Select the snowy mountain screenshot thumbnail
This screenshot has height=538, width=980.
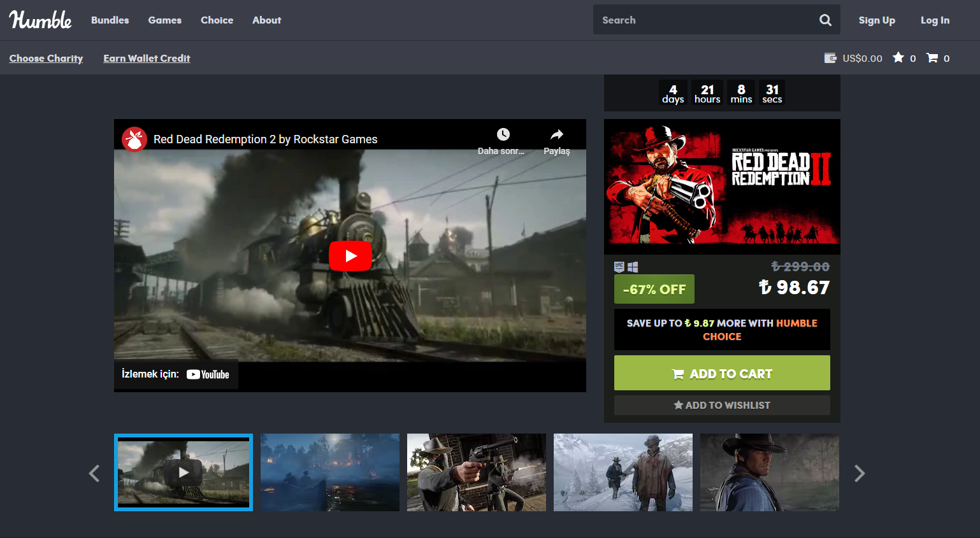click(623, 472)
